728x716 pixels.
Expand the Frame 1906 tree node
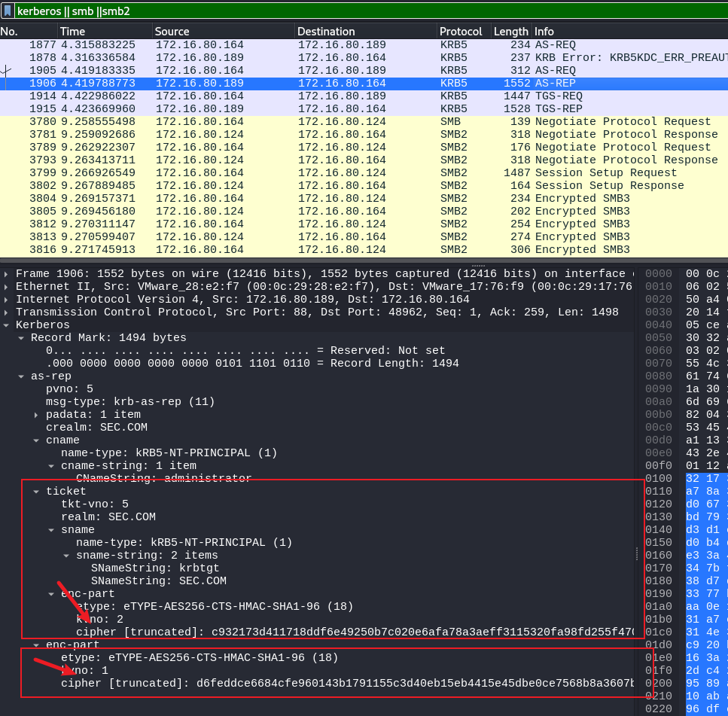click(7, 274)
